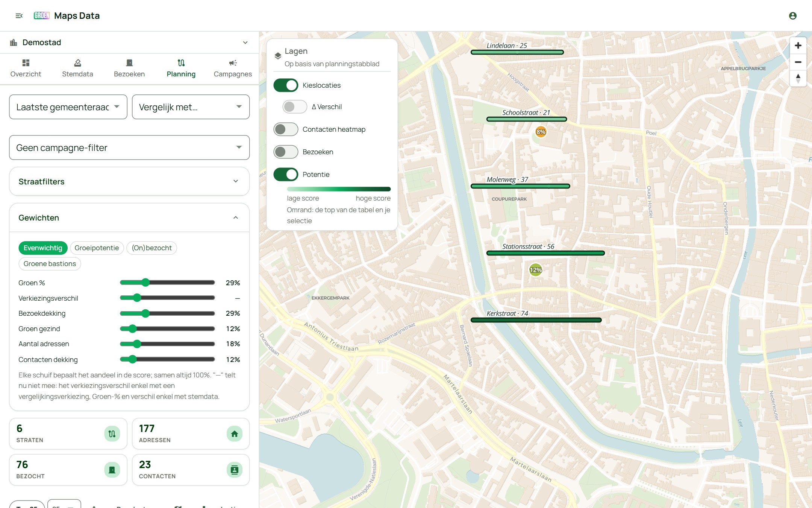This screenshot has width=812, height=508.
Task: Click the Lindelaan 25 street bar
Action: click(x=517, y=52)
